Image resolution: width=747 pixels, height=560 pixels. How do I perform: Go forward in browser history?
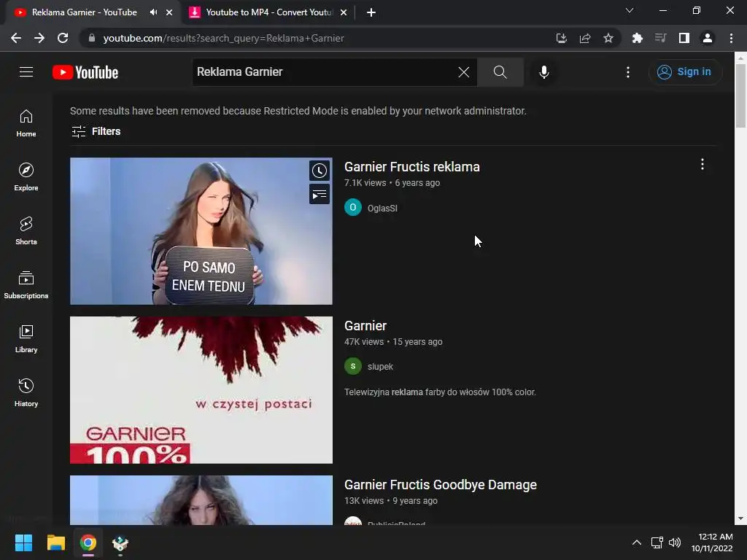(39, 38)
